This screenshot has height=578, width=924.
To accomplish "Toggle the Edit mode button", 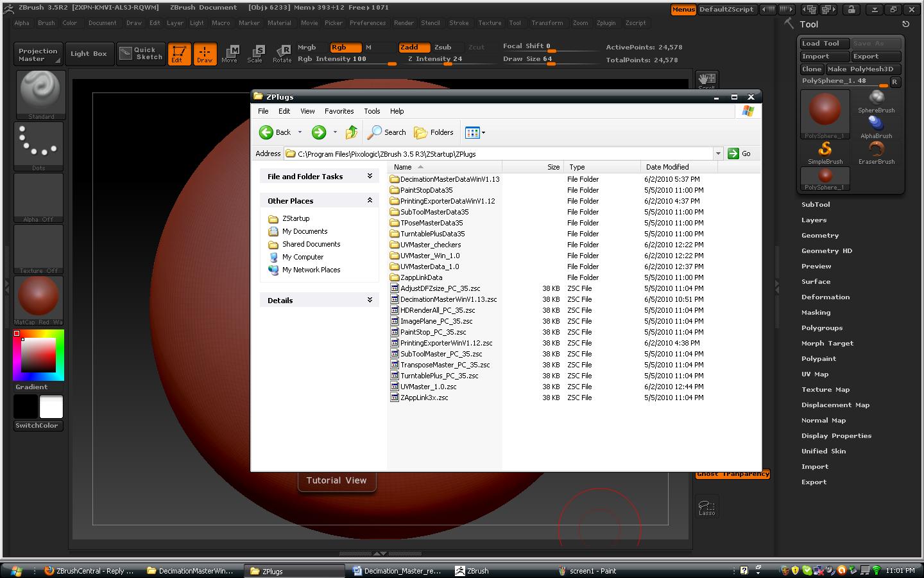I will 178,54.
